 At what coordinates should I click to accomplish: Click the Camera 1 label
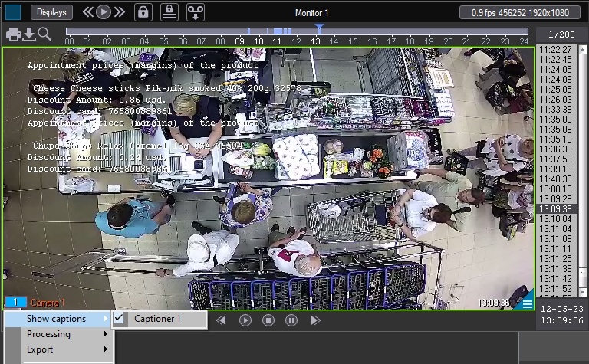(48, 303)
